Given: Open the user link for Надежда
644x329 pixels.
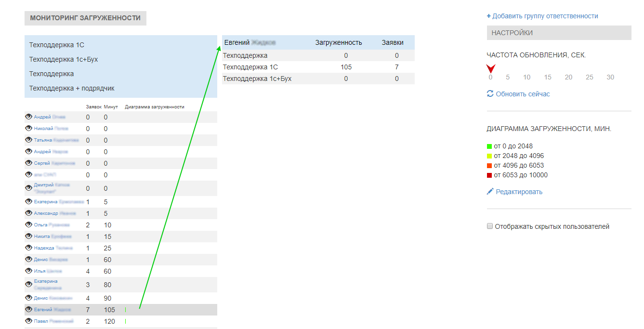Looking at the screenshot, I should point(53,248).
